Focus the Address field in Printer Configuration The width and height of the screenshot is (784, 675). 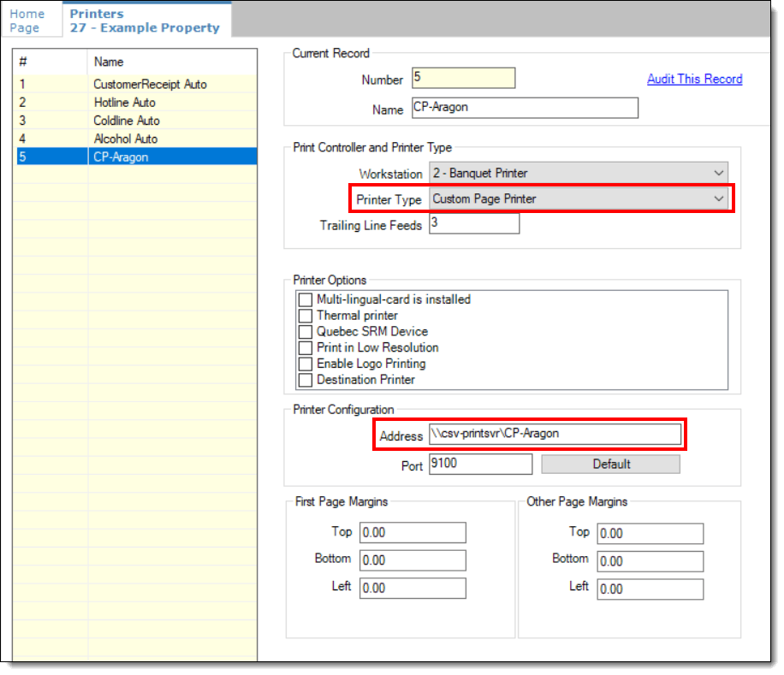pyautogui.click(x=555, y=435)
